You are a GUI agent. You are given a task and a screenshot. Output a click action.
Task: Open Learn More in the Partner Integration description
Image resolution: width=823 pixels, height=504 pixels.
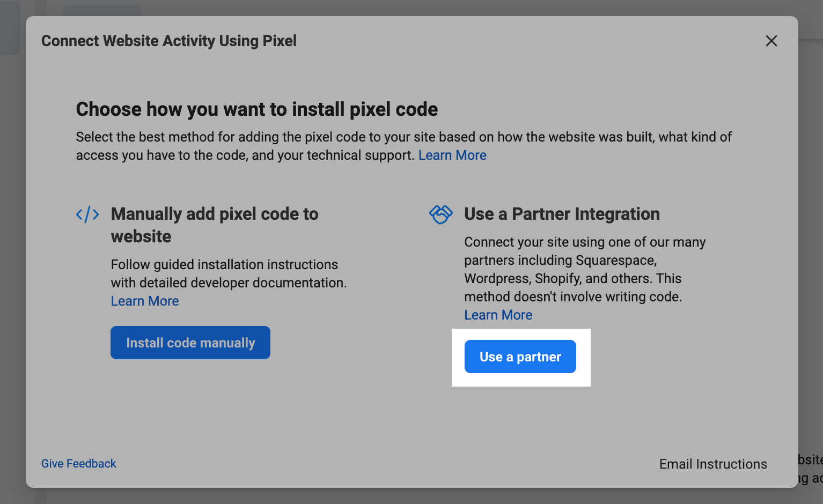[x=498, y=315]
